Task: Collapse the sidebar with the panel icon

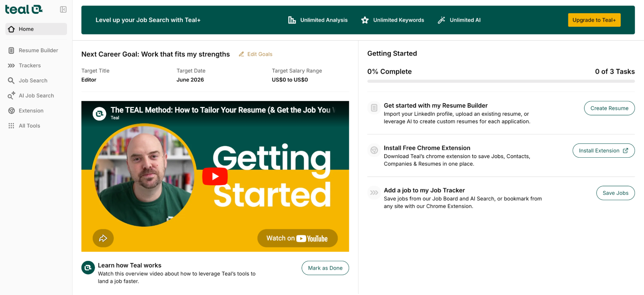Action: tap(63, 10)
